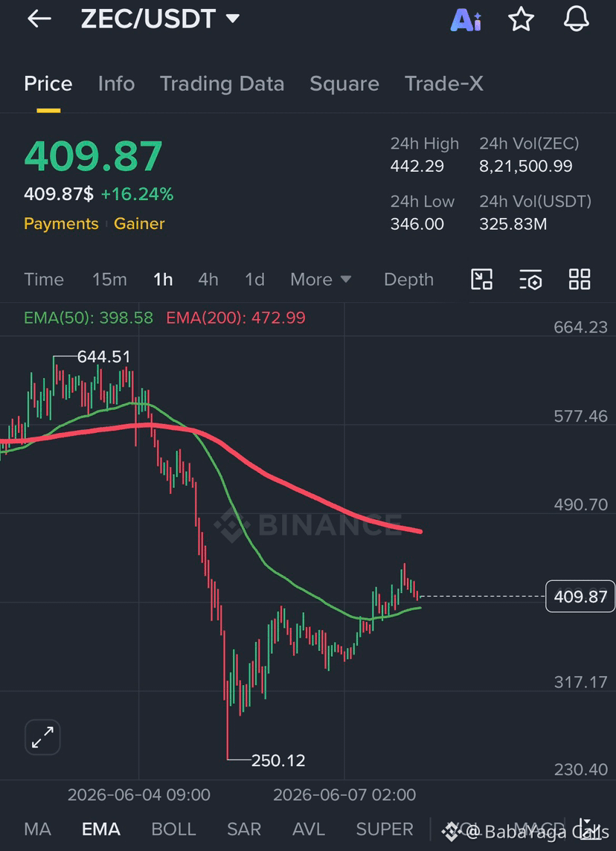Image resolution: width=616 pixels, height=851 pixels.
Task: Select the MA indicator
Action: (x=37, y=829)
